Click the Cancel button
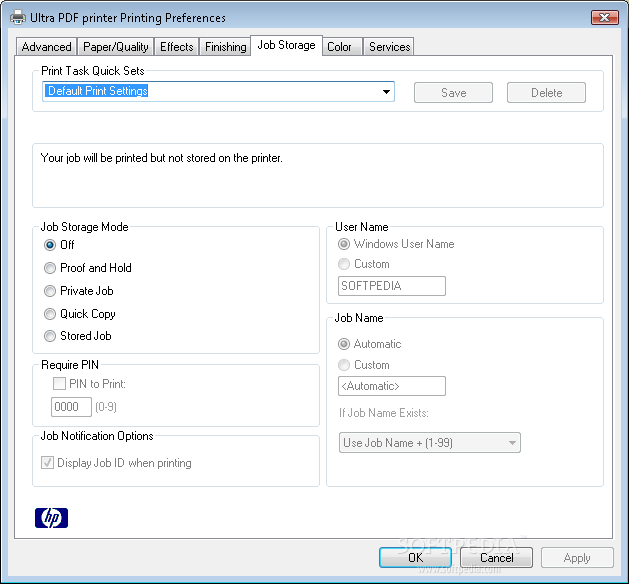Image resolution: width=629 pixels, height=584 pixels. pos(497,558)
